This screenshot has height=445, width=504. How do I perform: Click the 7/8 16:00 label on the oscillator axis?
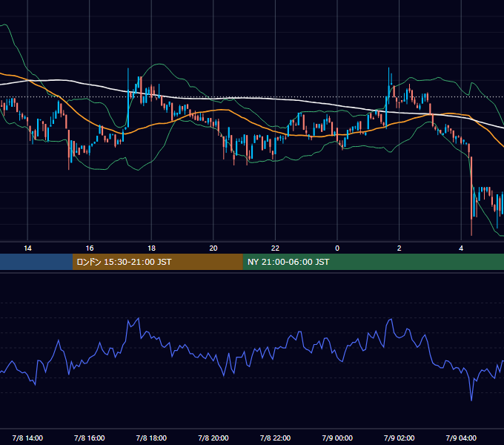pos(90,438)
